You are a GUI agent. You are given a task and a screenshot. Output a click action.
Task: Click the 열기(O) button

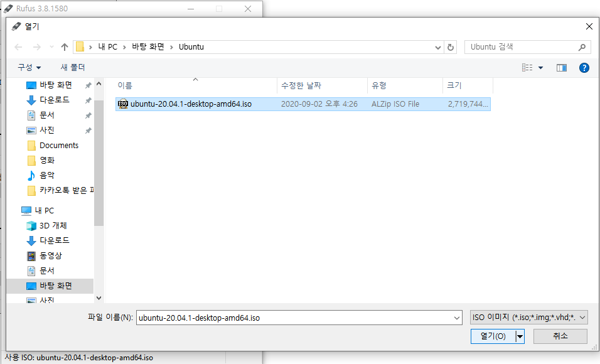click(x=493, y=336)
